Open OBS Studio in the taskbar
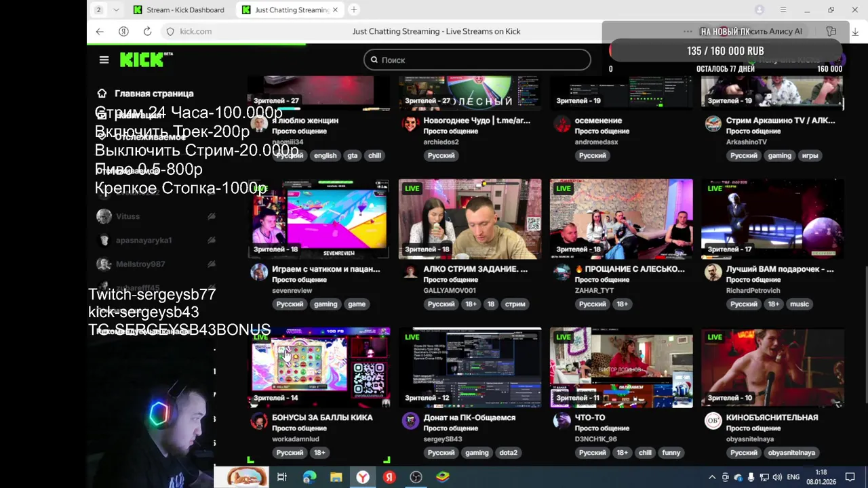Viewport: 868px width, 488px height. point(416,477)
